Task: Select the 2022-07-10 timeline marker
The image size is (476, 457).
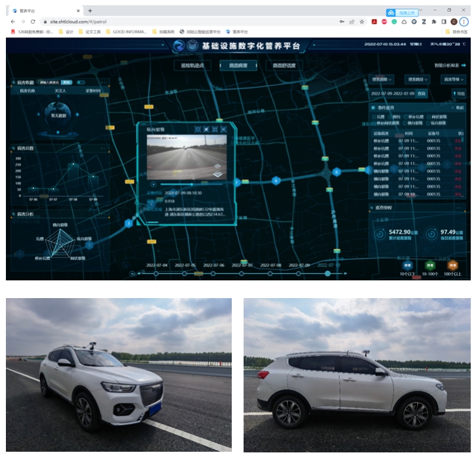Action: (328, 274)
